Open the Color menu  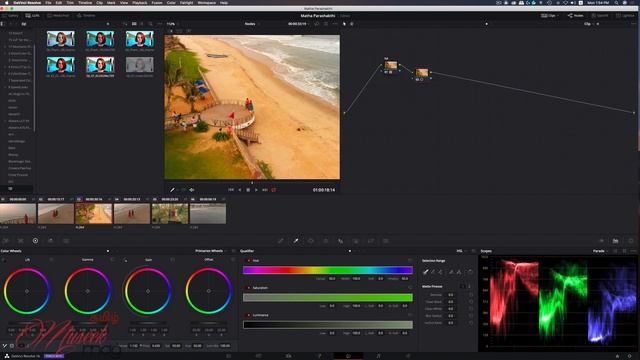(171, 2)
